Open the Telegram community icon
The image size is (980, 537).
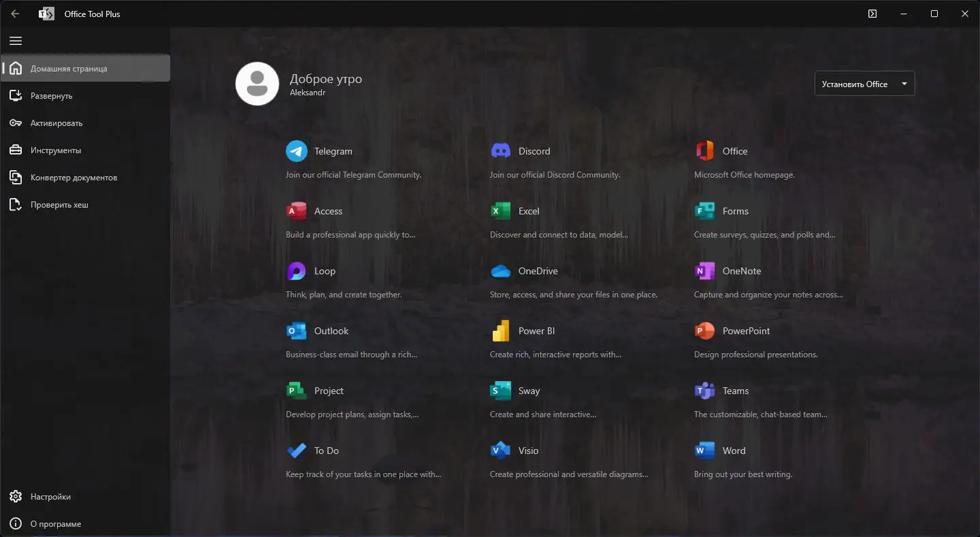pyautogui.click(x=297, y=151)
